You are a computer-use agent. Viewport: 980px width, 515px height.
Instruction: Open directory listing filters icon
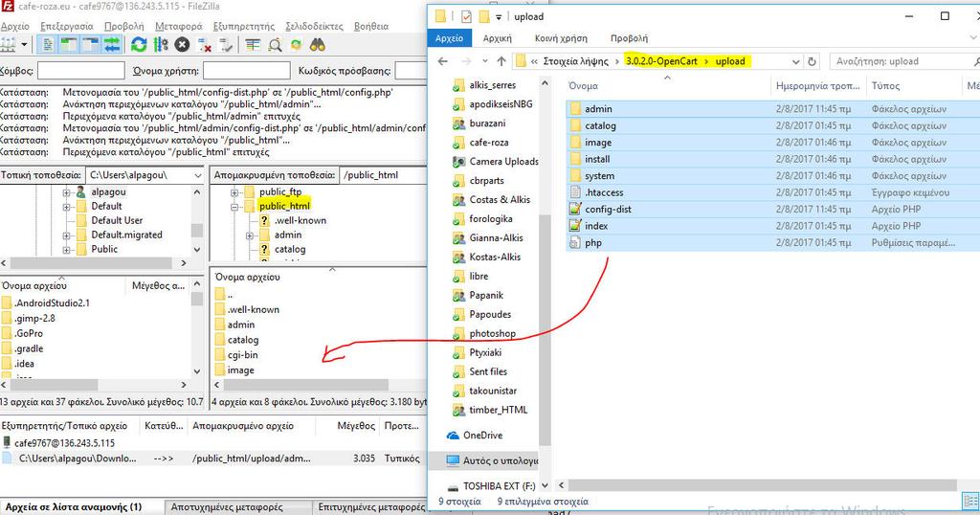[253, 44]
